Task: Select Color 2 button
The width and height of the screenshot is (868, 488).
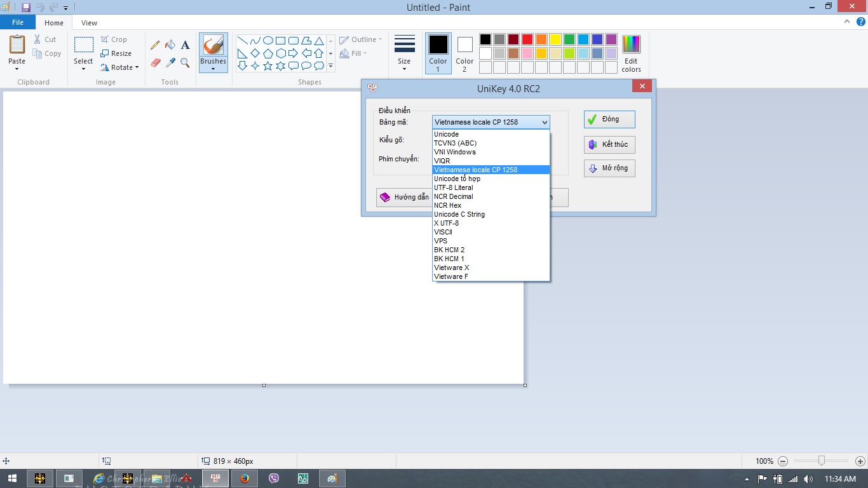Action: 465,53
